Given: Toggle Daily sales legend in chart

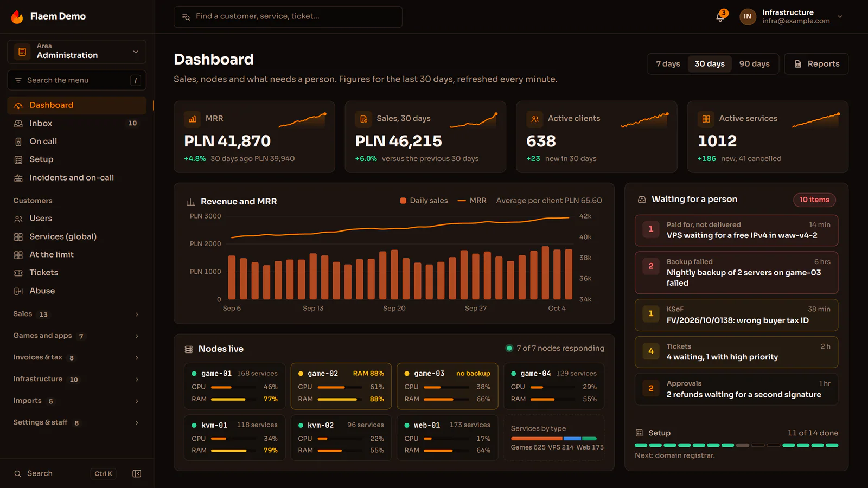Looking at the screenshot, I should [x=424, y=201].
